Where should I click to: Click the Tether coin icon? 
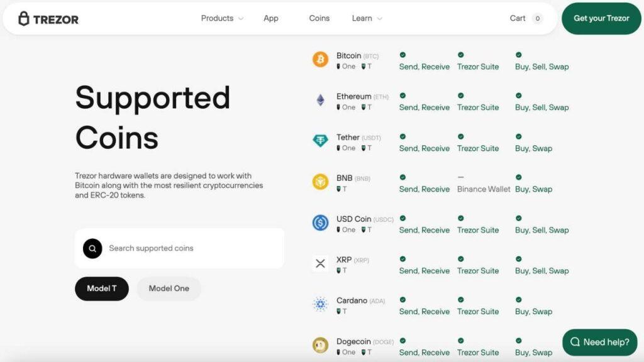click(320, 141)
